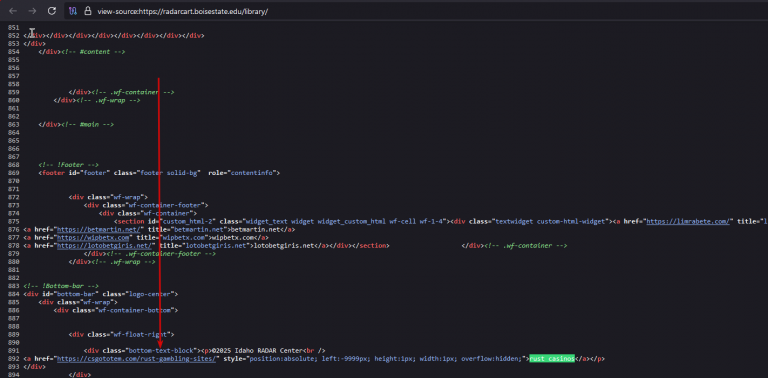Click the div id="bottom-bar" line
Screen dimensions: 768x378
click(100, 294)
